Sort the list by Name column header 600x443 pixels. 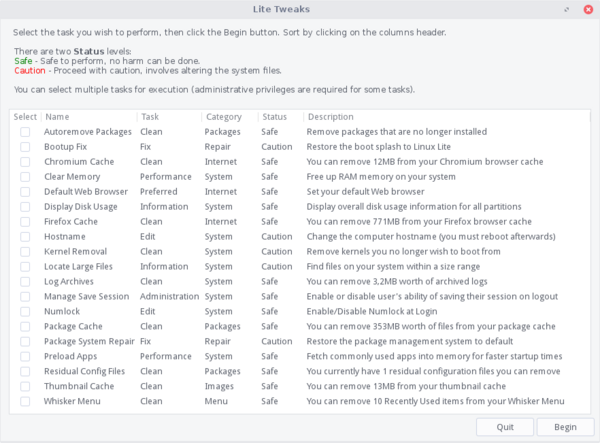pyautogui.click(x=89, y=117)
